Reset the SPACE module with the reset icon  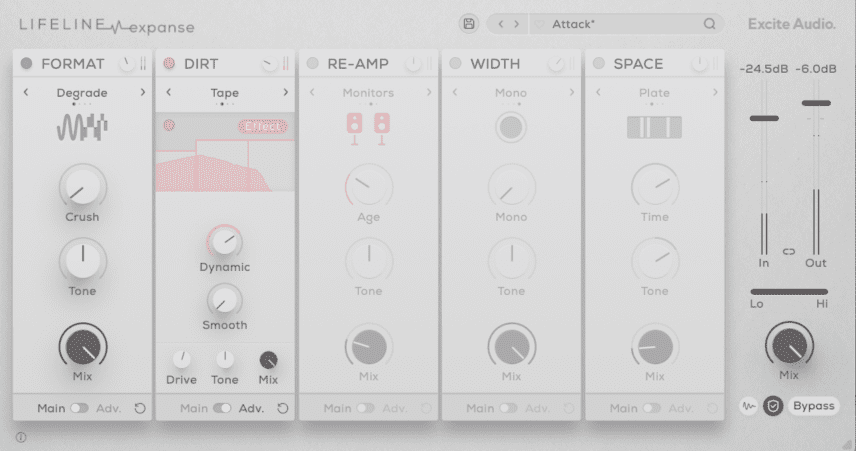tap(712, 408)
